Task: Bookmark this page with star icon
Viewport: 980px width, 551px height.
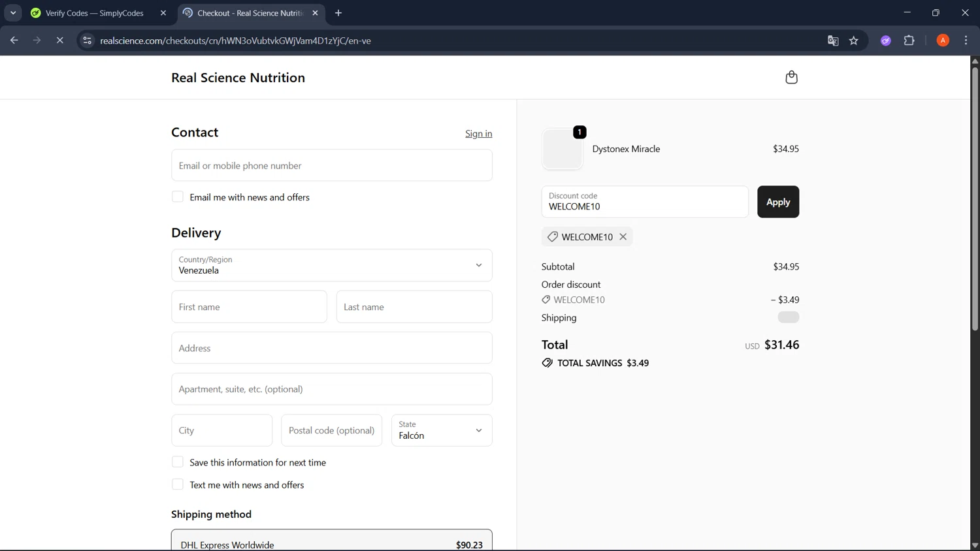Action: pyautogui.click(x=854, y=40)
